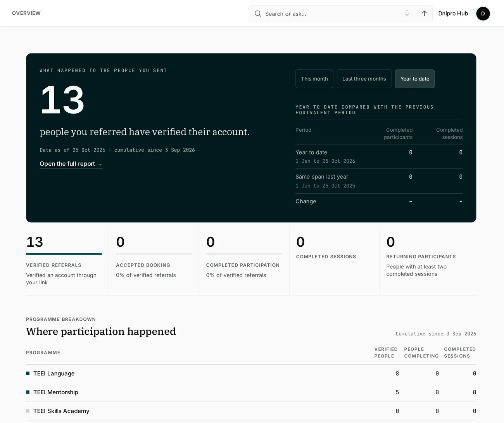Activate the microphone voice input icon

pyautogui.click(x=407, y=14)
